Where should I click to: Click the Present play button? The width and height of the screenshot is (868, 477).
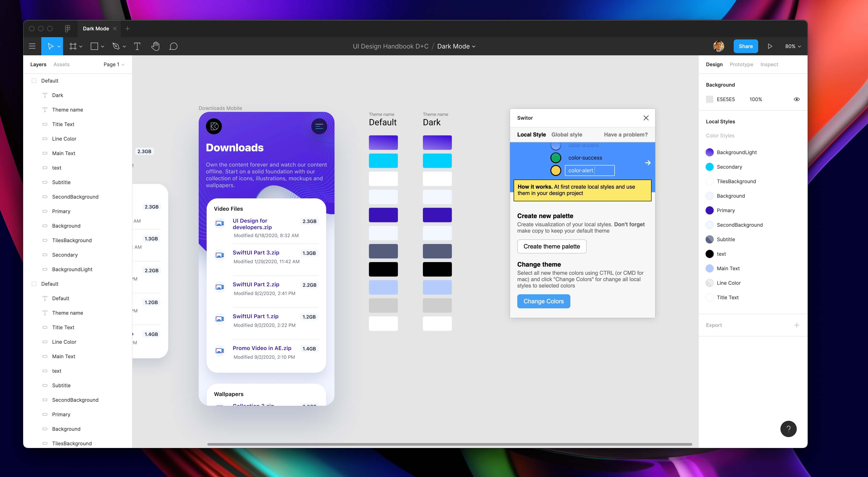click(x=770, y=46)
